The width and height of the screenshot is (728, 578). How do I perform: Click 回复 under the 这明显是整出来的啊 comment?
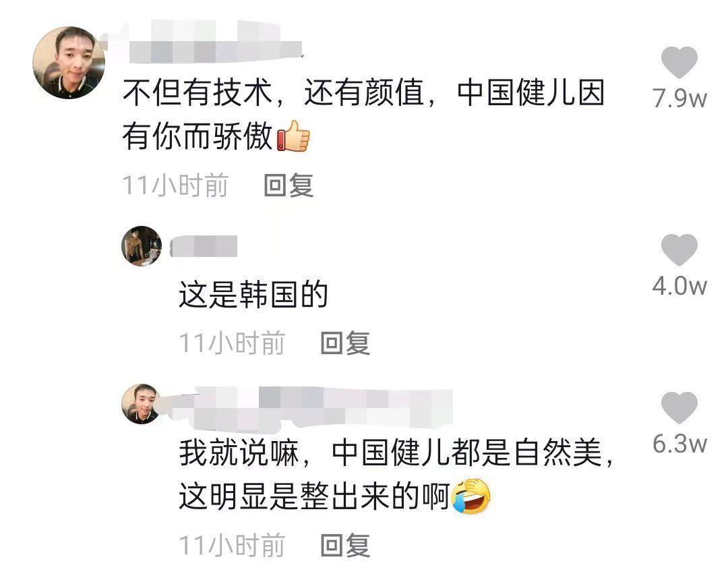[x=345, y=545]
